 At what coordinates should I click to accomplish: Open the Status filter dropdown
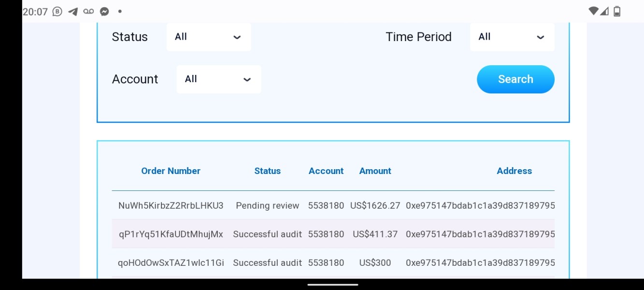209,37
